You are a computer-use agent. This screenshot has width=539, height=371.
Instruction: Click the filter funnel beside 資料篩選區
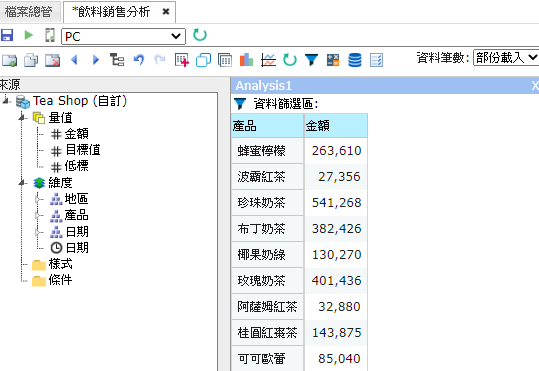(240, 104)
